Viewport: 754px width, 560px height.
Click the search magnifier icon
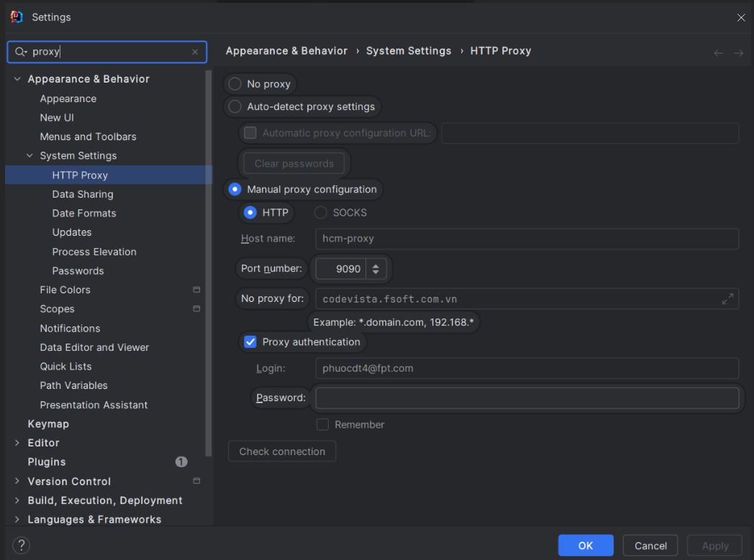20,52
